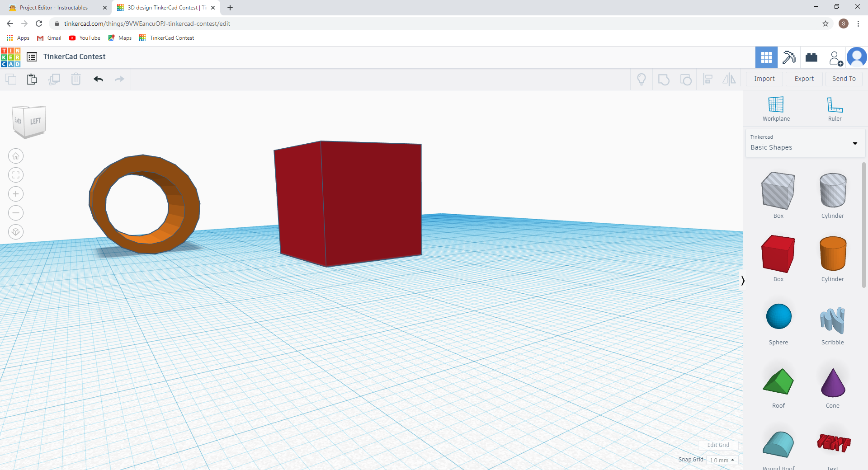Screen dimensions: 868x470
Task: Export to Minecraft with the Blocks icon
Action: pyautogui.click(x=789, y=57)
